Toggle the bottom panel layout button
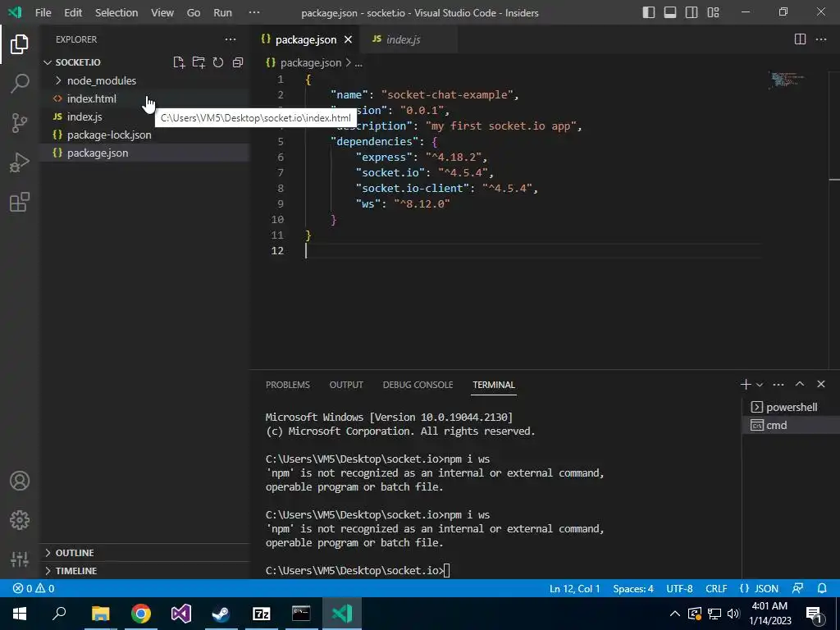840x630 pixels. (x=670, y=12)
